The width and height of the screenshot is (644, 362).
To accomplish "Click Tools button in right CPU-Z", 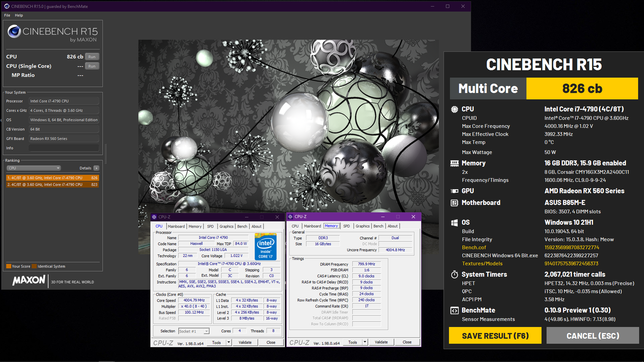I will point(353,342).
